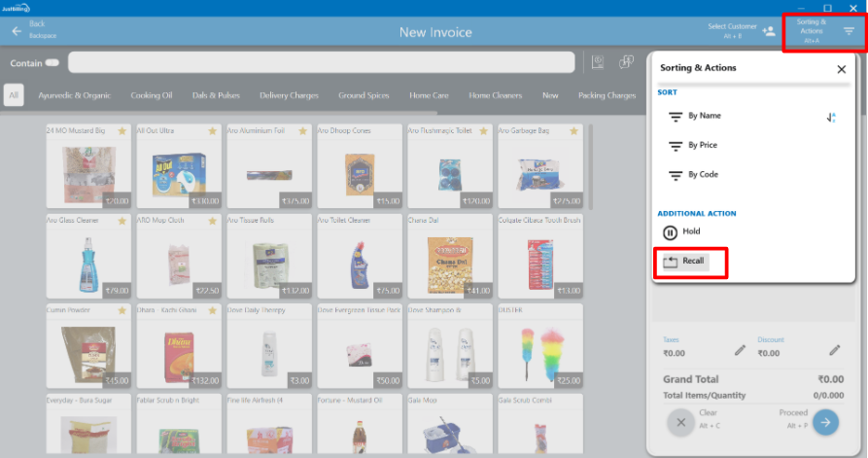Select the Cooking Oil category tab
Screen dimensions: 868x458
[x=152, y=95]
